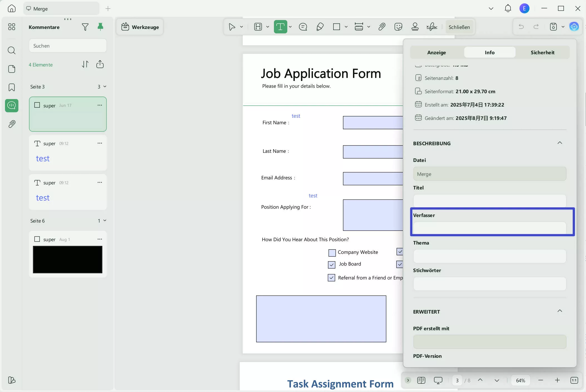Open notifications bell
The image size is (586, 392).
pos(508,8)
